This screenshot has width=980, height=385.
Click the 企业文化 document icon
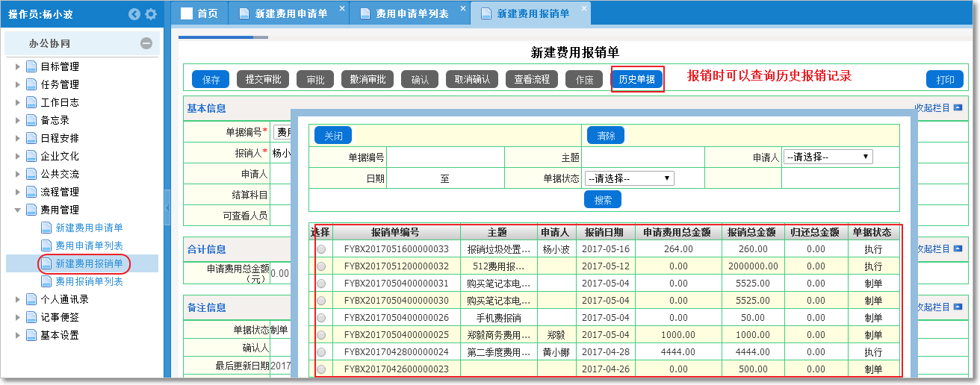(x=31, y=156)
